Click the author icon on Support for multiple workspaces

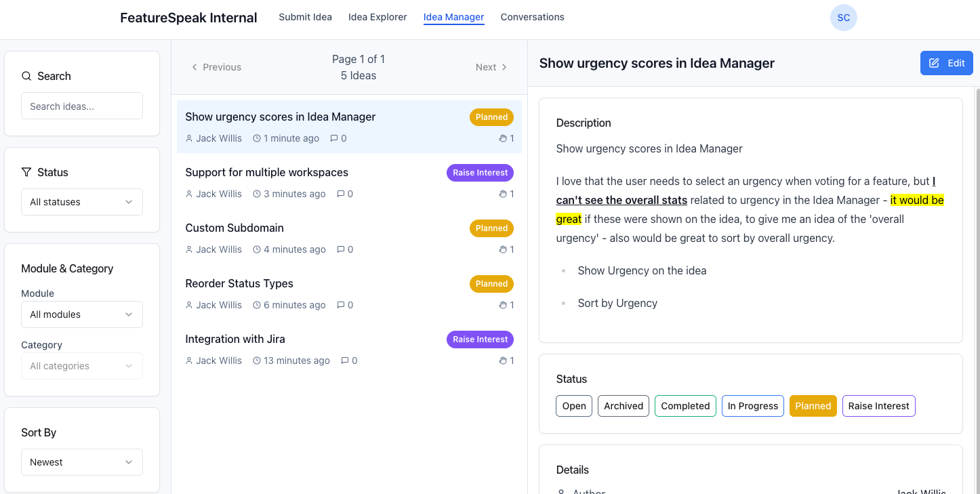point(189,194)
